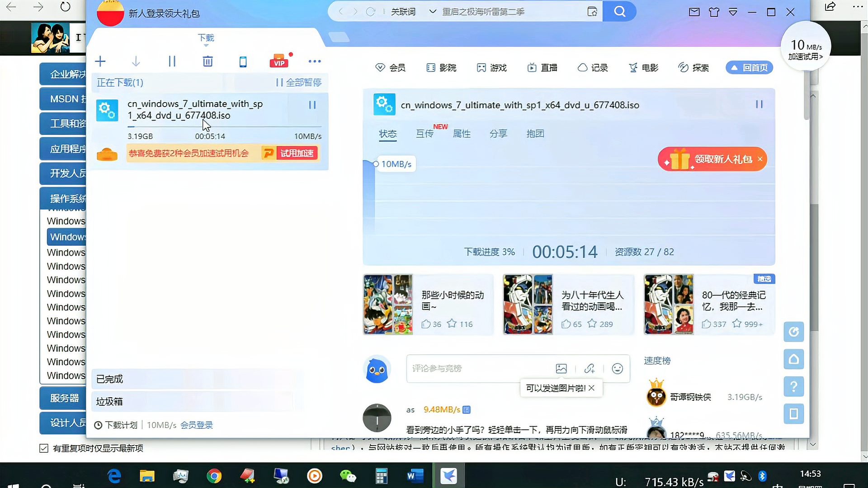Open the mobile phone icon in the toolbar
The height and width of the screenshot is (488, 868).
pyautogui.click(x=243, y=62)
